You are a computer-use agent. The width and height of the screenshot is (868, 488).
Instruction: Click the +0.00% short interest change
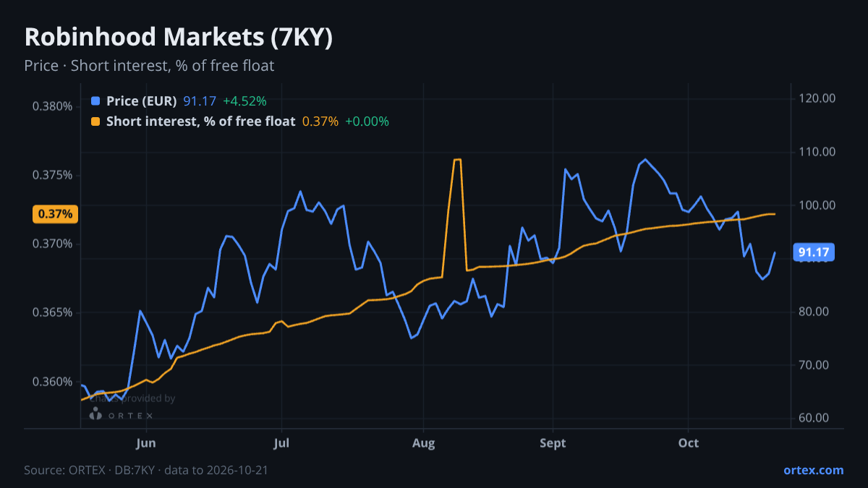click(x=367, y=121)
